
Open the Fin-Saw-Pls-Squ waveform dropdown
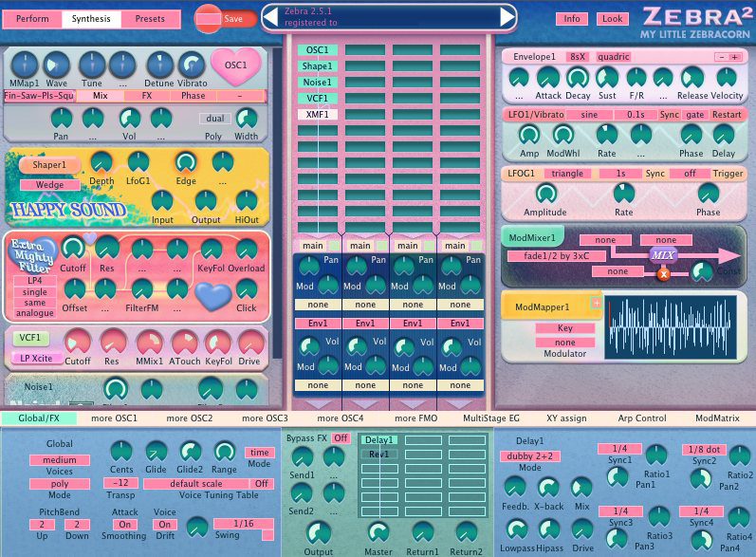point(39,96)
